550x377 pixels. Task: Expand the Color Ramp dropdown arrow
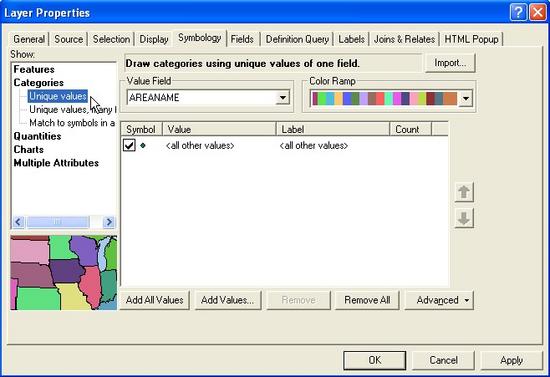point(465,99)
